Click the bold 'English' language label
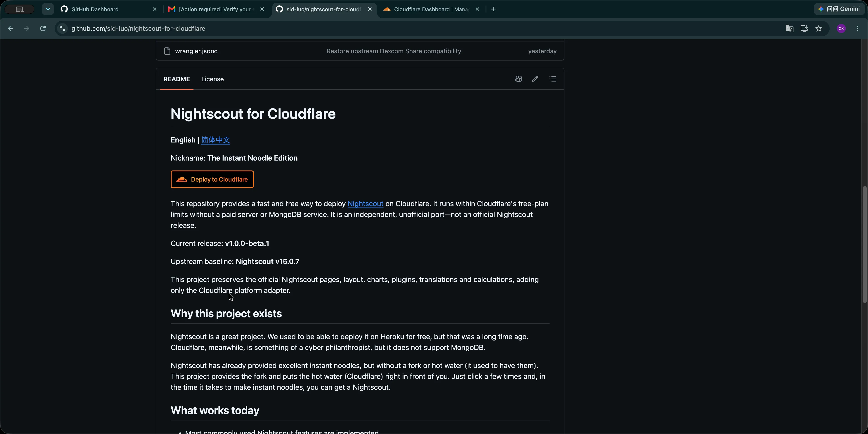 click(x=183, y=140)
